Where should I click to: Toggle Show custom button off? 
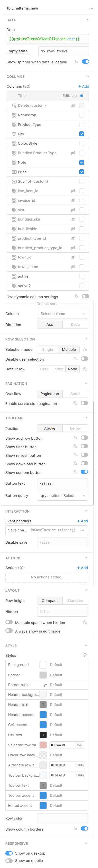point(84,472)
